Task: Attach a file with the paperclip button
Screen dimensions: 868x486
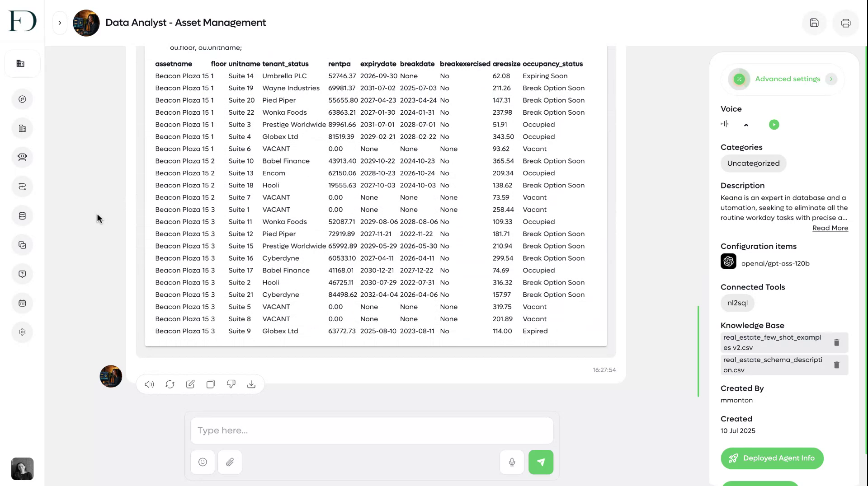Action: [x=230, y=463]
